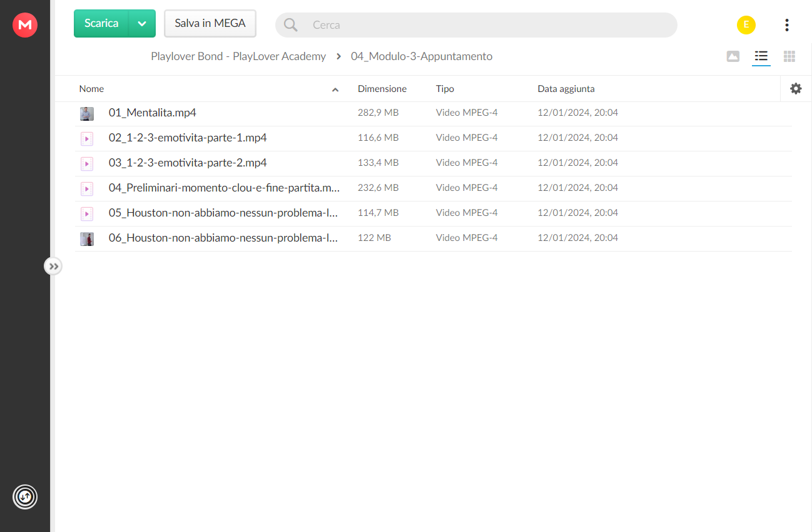Click Video MPEG-4 type of 01_Mentalita.mp4
Screen dimensions: 812x532
tap(467, 113)
